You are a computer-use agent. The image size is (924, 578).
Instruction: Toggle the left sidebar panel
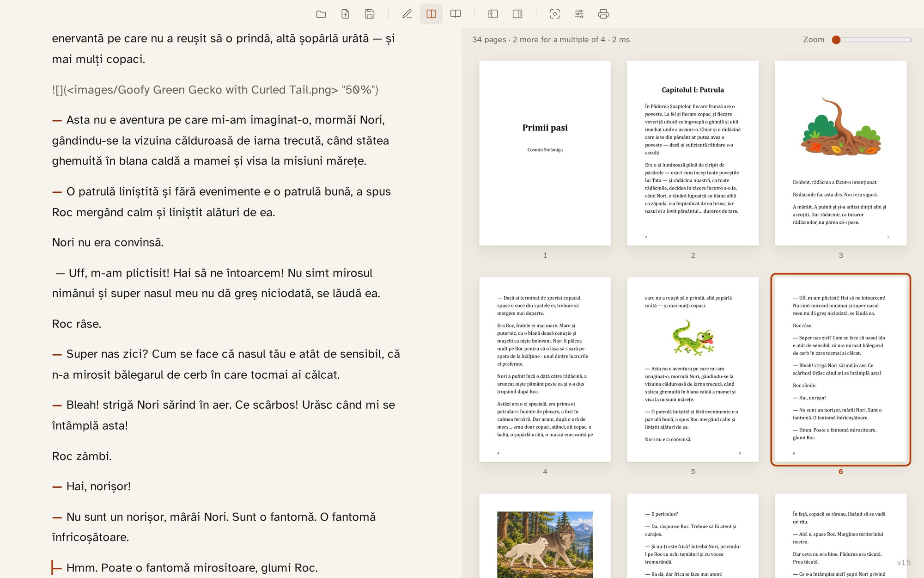pos(493,14)
